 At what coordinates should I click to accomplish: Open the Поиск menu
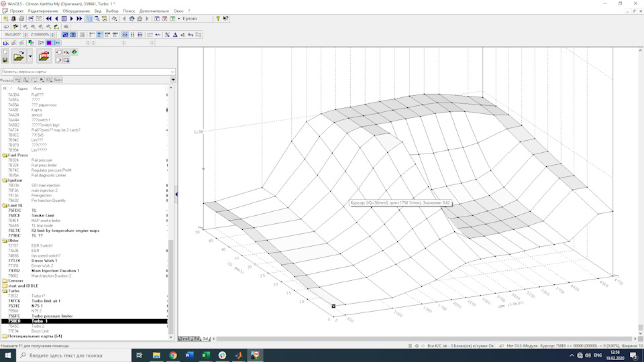[x=129, y=11]
